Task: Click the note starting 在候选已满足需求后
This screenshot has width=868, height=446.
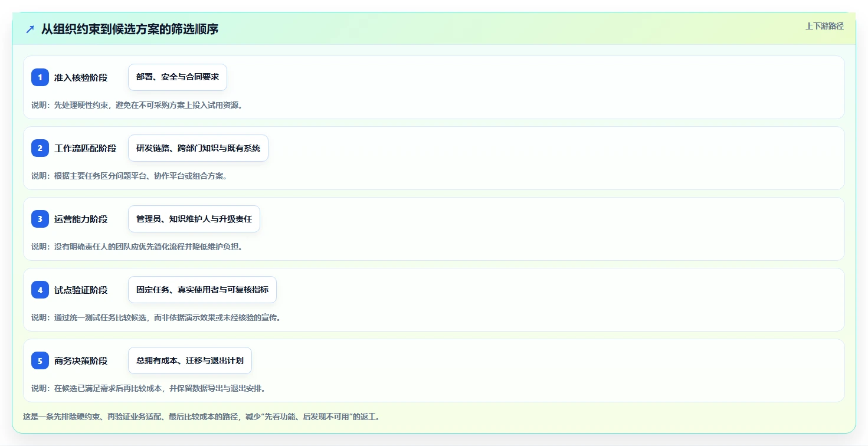Action: click(148, 388)
